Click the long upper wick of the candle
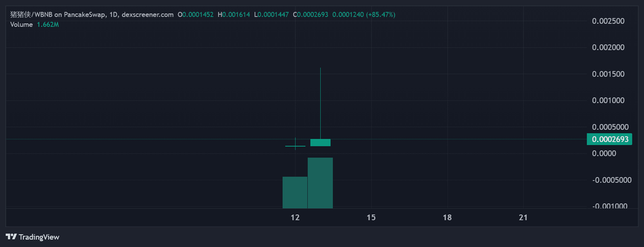 pos(320,103)
